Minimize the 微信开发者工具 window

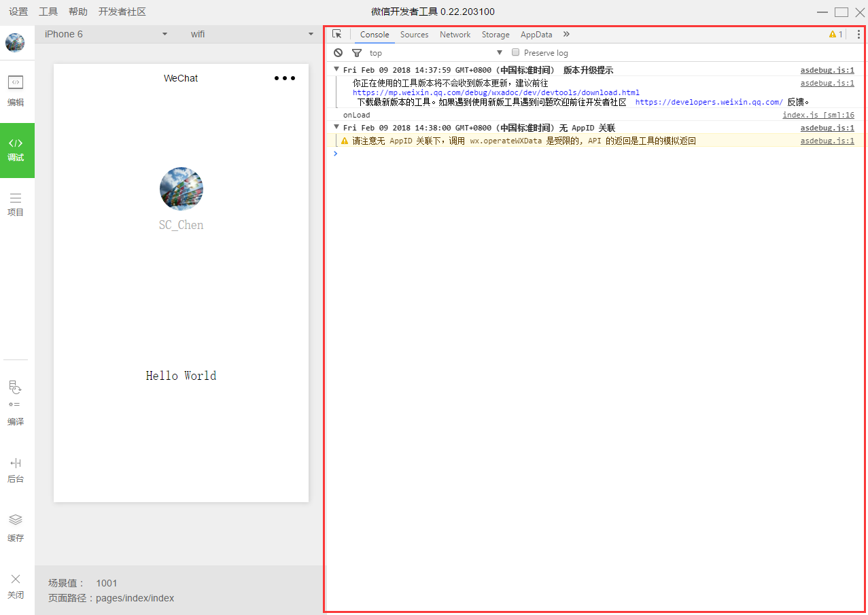[x=822, y=12]
